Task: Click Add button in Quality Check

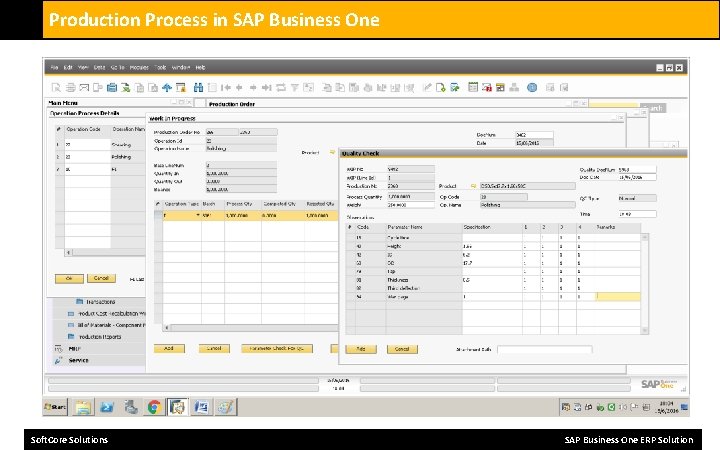Action: pos(361,349)
